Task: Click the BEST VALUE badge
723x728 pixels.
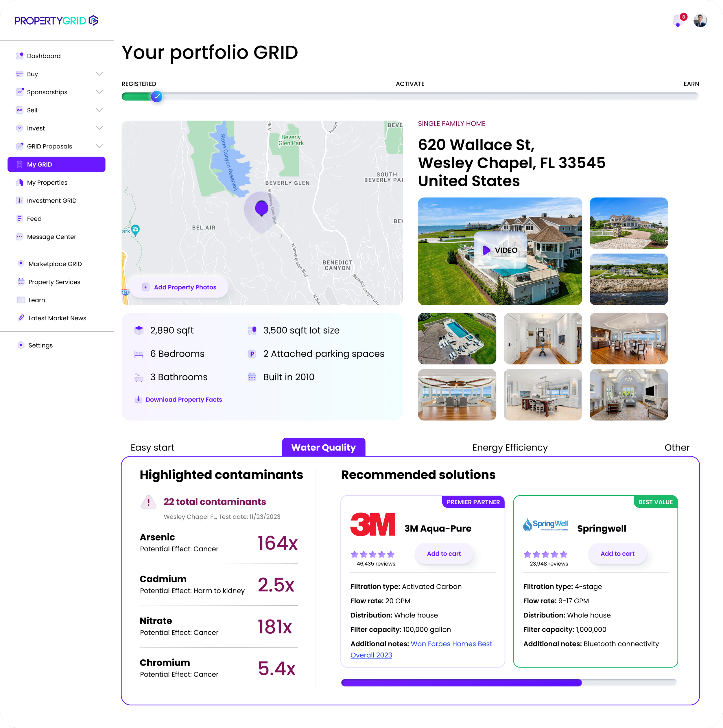Action: coord(655,502)
